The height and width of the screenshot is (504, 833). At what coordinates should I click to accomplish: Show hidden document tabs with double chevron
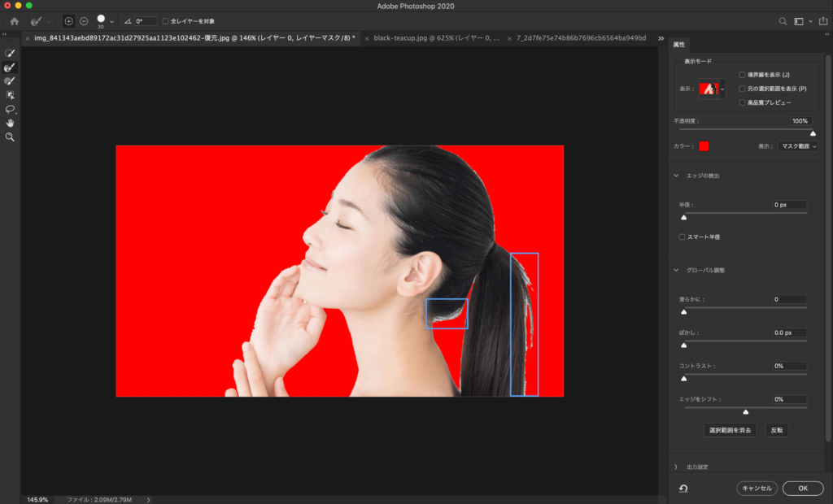tap(661, 38)
